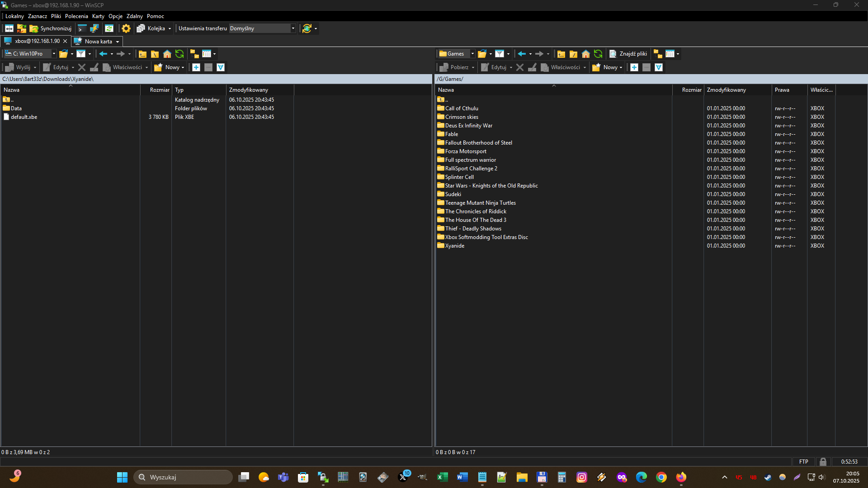Open the Nowa karta tab
The width and height of the screenshot is (868, 488).
tap(98, 41)
